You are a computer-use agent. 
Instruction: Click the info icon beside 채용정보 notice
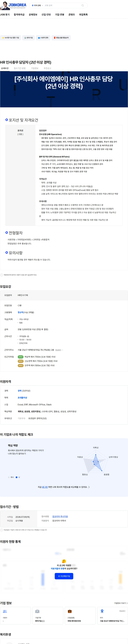(1, 275)
